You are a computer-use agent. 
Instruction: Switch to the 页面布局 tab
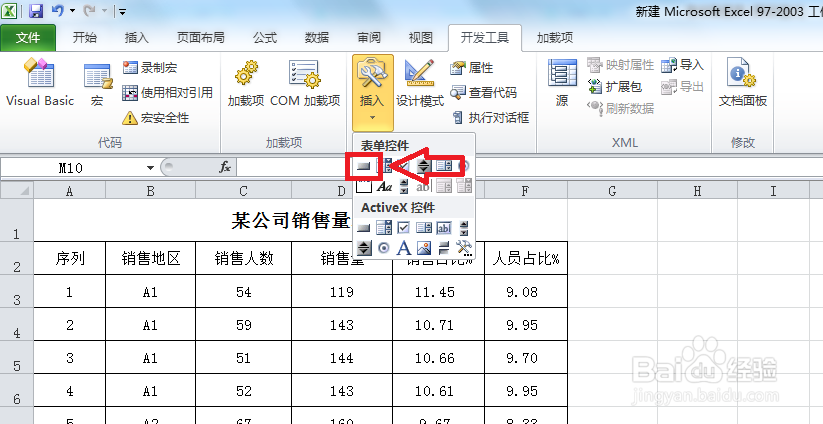click(201, 38)
